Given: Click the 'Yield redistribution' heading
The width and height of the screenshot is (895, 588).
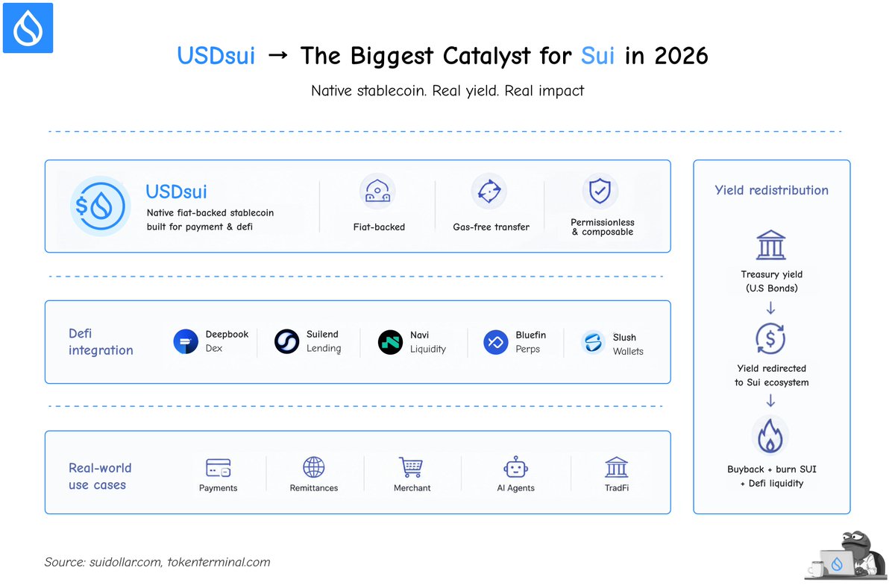Looking at the screenshot, I should click(x=771, y=190).
